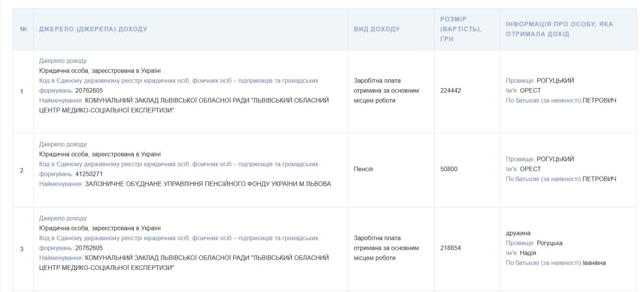The image size is (644, 292).
Task: Click surname "РОГУЦЬКИЙ" in row 1
Action: (555, 81)
